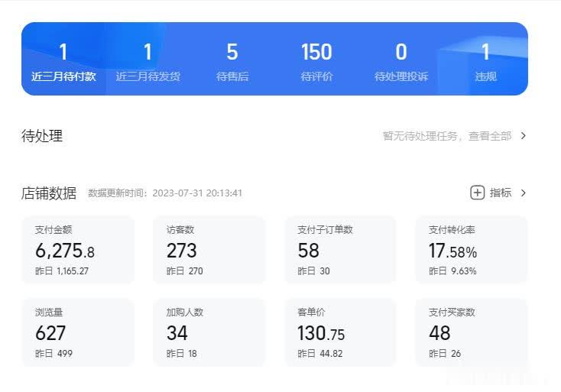Open the 支付金额 data card
Screen dimensions: 561x392
(x=78, y=250)
